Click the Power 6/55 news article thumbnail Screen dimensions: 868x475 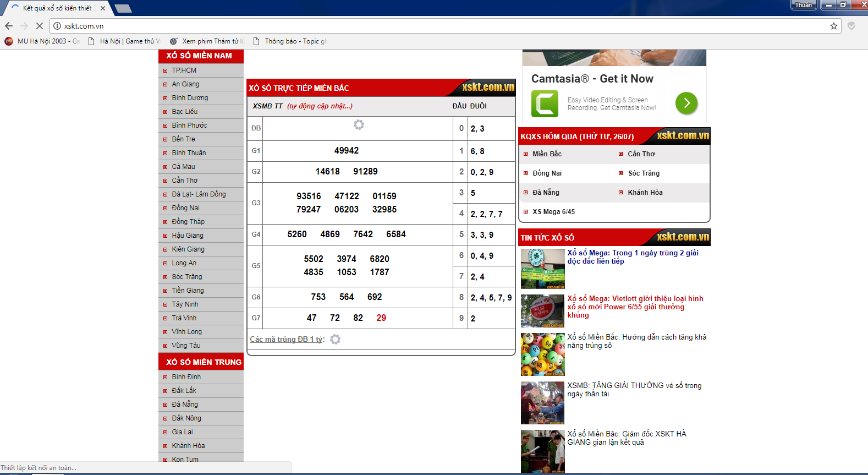point(542,311)
